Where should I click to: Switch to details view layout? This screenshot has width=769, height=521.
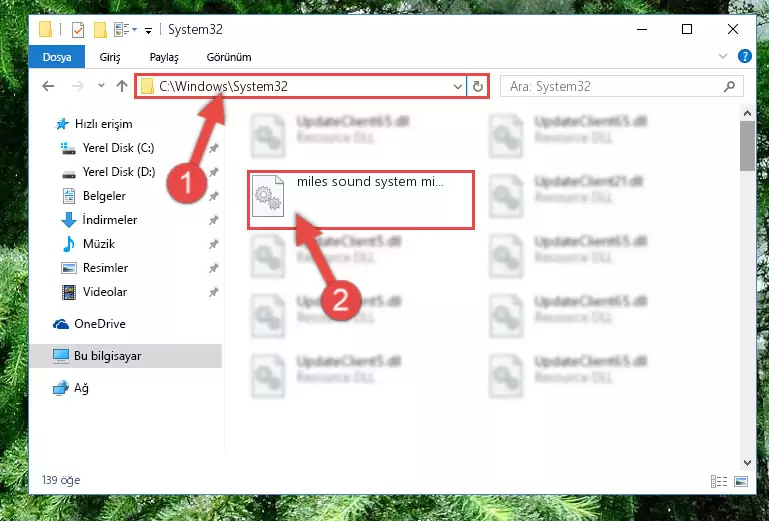[x=719, y=481]
